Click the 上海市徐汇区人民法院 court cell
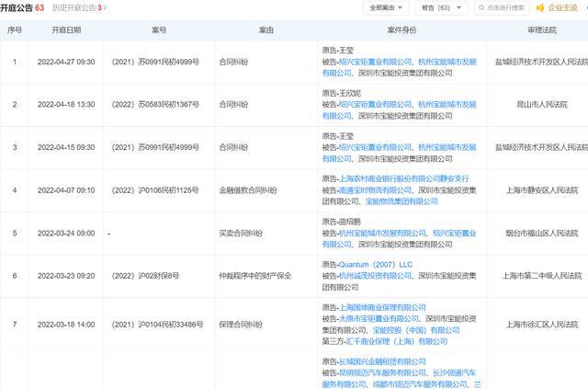588x389 pixels. pos(542,325)
